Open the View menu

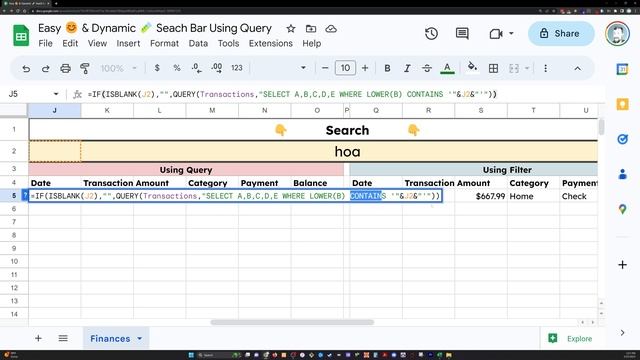tap(97, 43)
